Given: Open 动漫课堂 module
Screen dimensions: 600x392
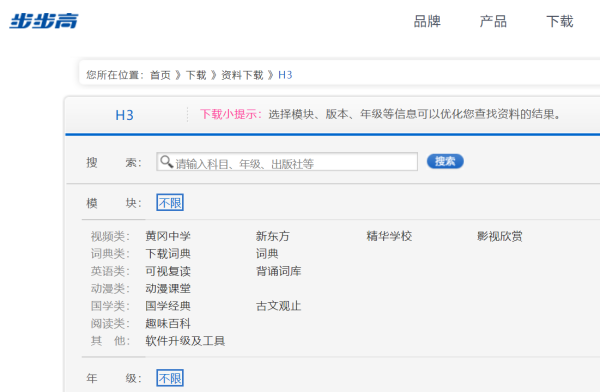Looking at the screenshot, I should point(168,289).
